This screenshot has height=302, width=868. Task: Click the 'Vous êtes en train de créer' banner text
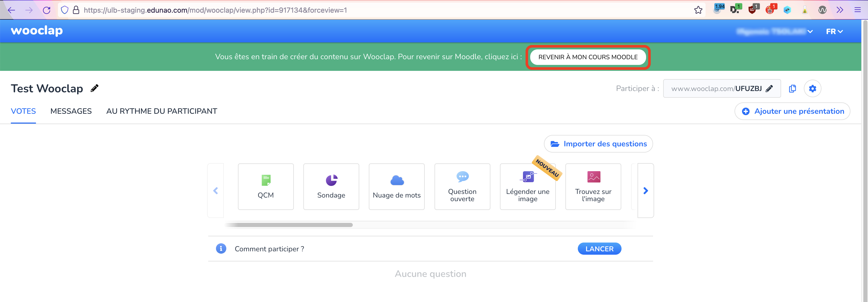(x=368, y=57)
